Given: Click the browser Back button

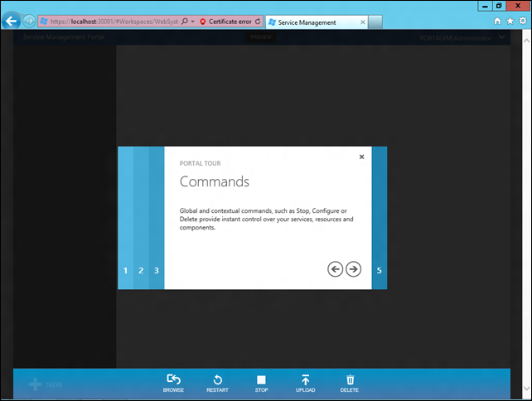Looking at the screenshot, I should click(12, 22).
